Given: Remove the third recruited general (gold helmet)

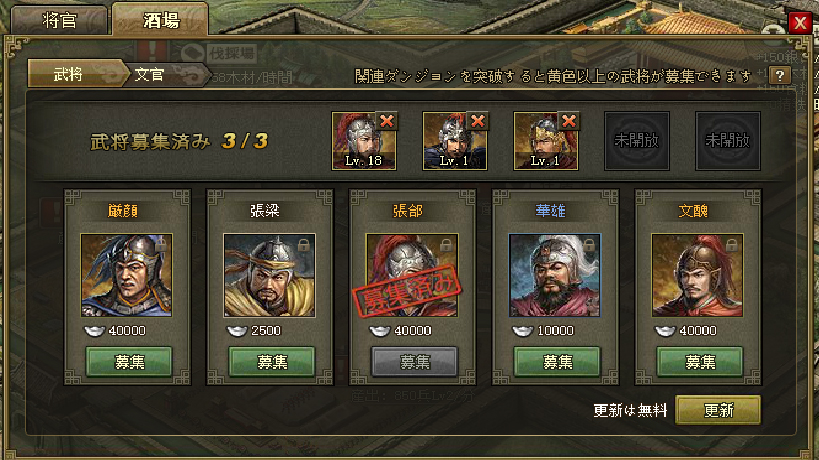Looking at the screenshot, I should pyautogui.click(x=569, y=121).
